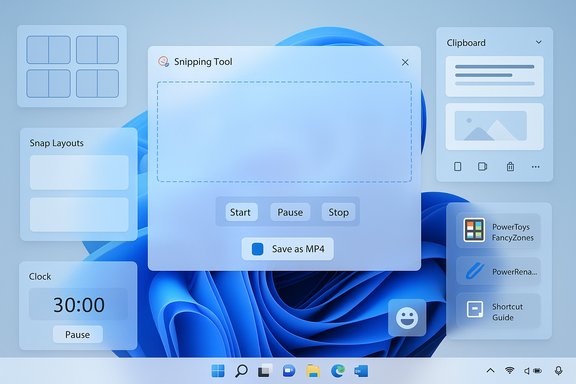Choose the top-left snap grid layout

(x=48, y=50)
